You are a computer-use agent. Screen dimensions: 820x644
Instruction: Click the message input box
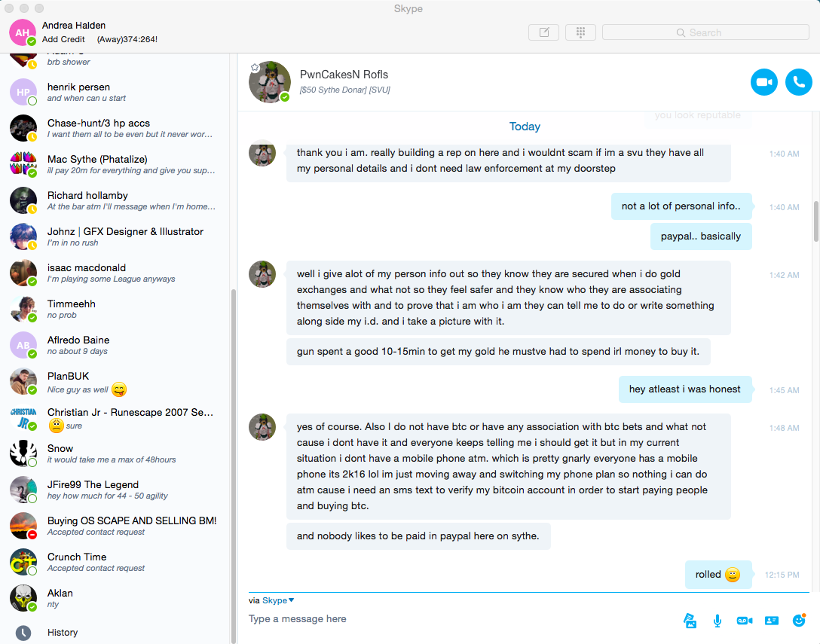pyautogui.click(x=460, y=619)
